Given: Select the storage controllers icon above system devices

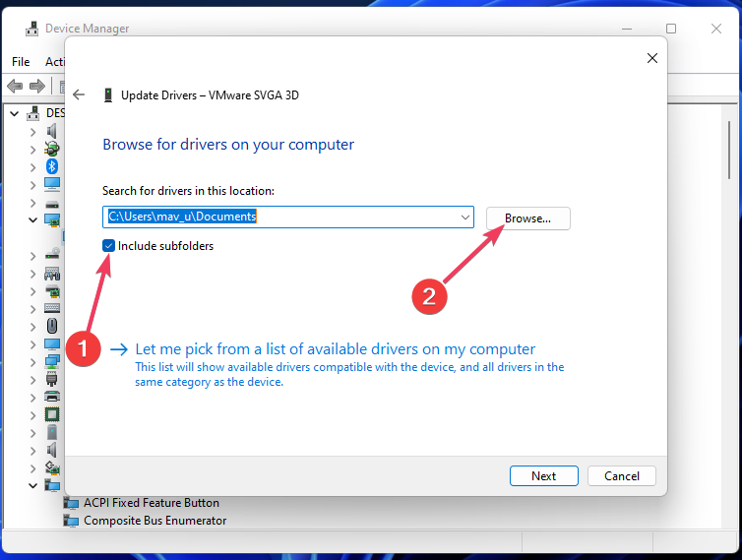Looking at the screenshot, I should (52, 467).
